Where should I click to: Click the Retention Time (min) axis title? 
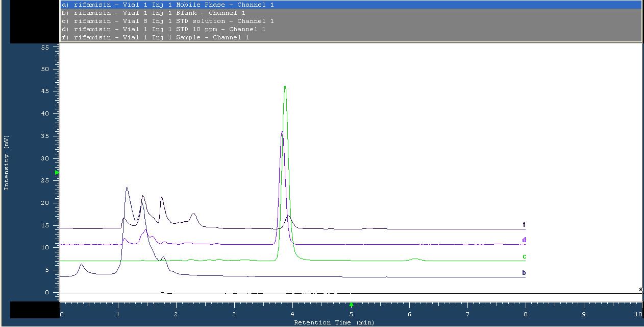(x=334, y=322)
